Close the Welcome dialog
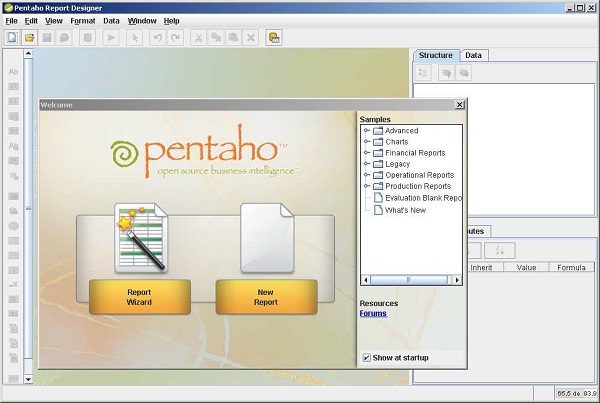The width and height of the screenshot is (600, 403). click(460, 104)
